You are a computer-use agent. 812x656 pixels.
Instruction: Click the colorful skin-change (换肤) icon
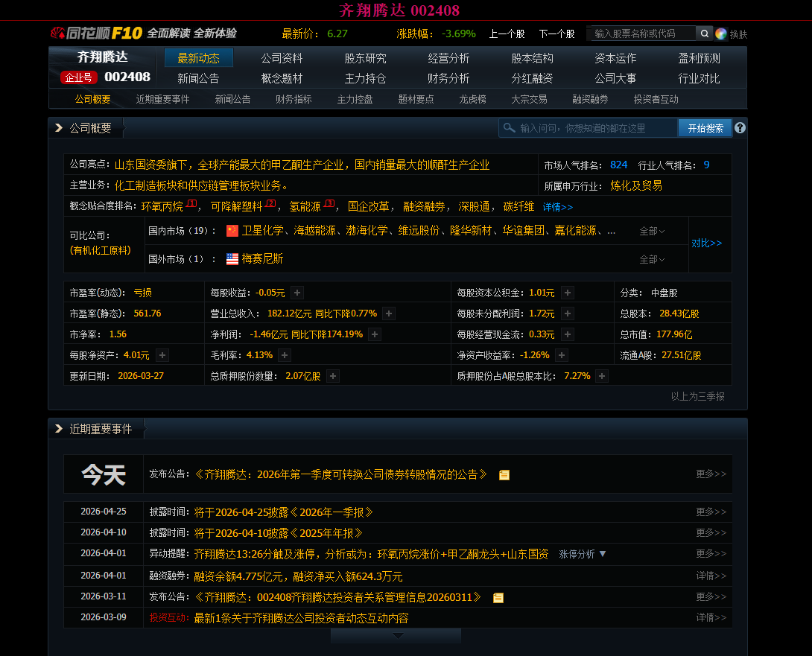pos(720,34)
